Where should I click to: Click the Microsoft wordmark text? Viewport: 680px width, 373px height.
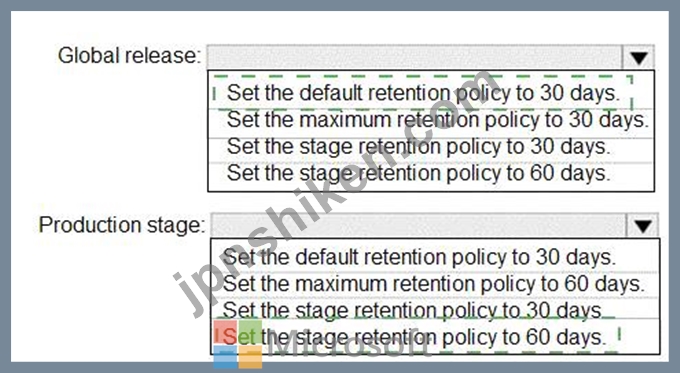tap(350, 345)
